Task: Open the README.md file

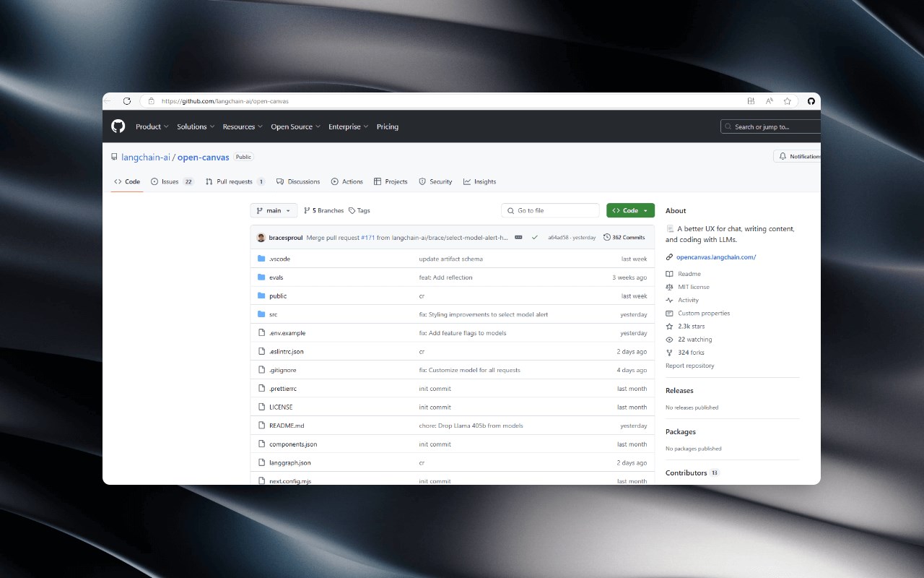Action: 287,426
